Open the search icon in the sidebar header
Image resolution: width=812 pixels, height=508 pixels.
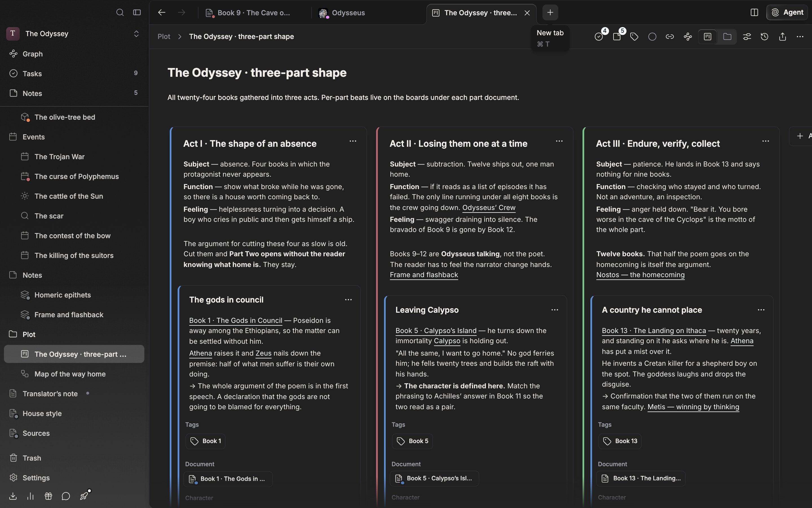pos(120,12)
